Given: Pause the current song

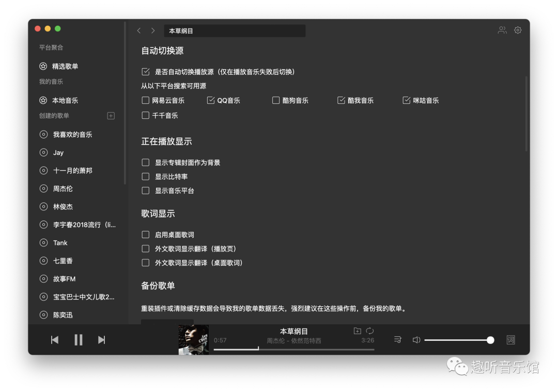Looking at the screenshot, I should pyautogui.click(x=79, y=340).
